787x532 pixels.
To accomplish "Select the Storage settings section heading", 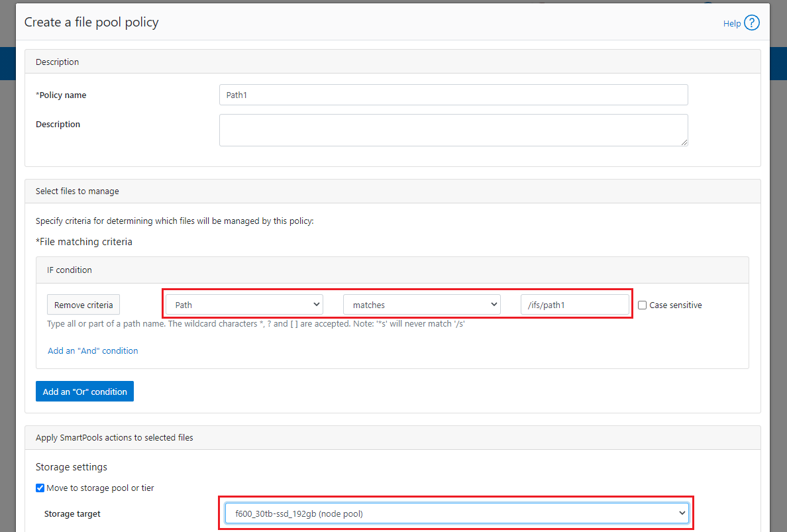I will pos(71,466).
